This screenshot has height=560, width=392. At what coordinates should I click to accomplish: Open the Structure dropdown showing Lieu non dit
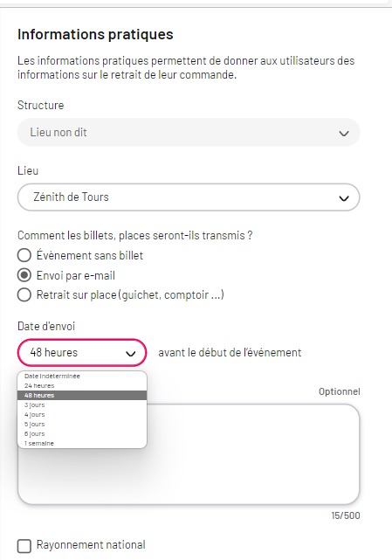(x=189, y=132)
